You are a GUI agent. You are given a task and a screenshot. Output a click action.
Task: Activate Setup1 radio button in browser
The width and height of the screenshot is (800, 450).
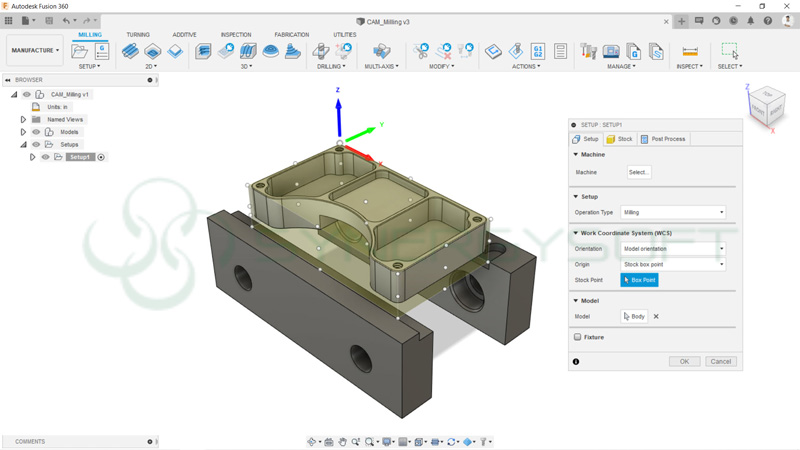pyautogui.click(x=101, y=157)
